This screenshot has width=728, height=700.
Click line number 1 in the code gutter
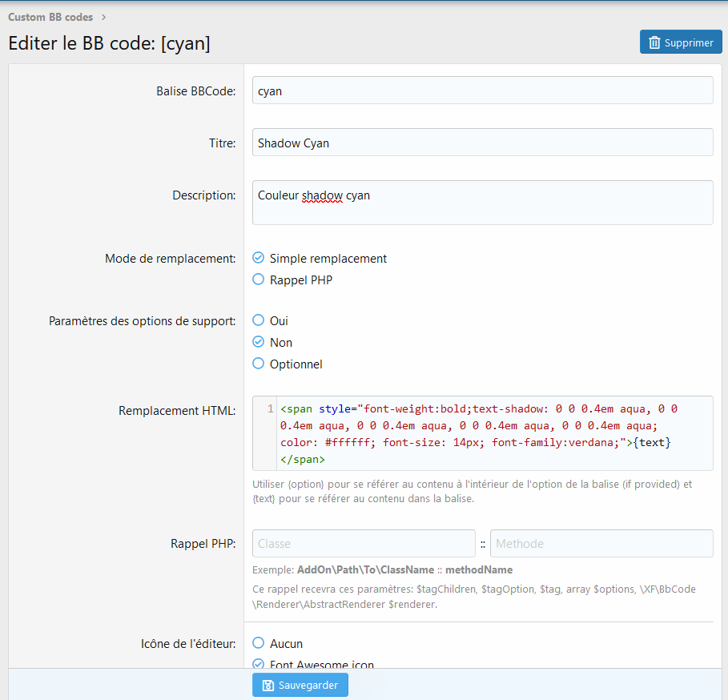tap(270, 408)
